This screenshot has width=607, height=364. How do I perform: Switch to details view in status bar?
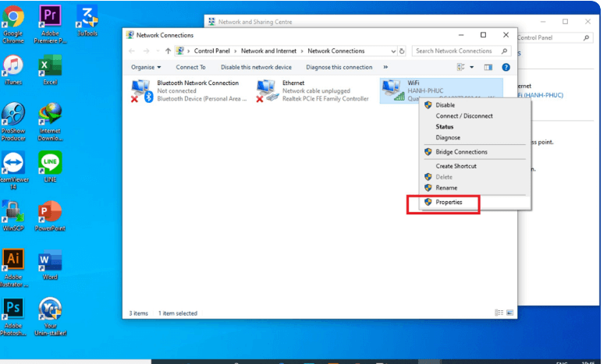click(x=499, y=313)
